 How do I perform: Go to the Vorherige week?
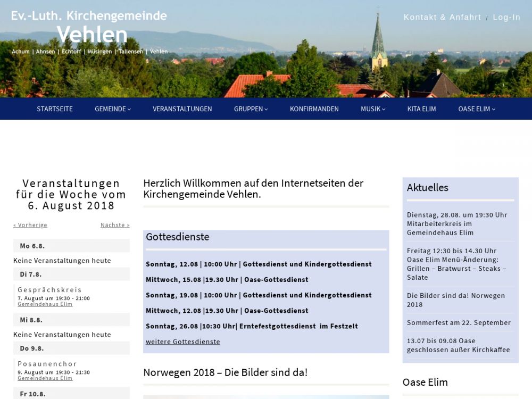pos(30,225)
